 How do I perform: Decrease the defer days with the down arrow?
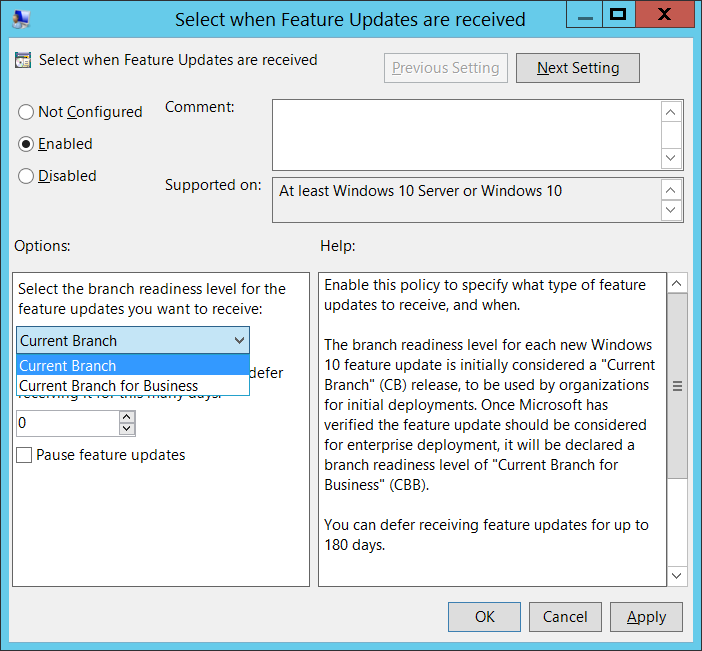point(126,429)
